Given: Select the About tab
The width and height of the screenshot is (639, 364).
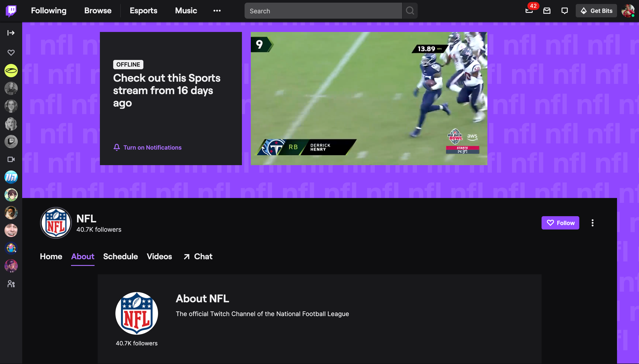Looking at the screenshot, I should pos(83,256).
